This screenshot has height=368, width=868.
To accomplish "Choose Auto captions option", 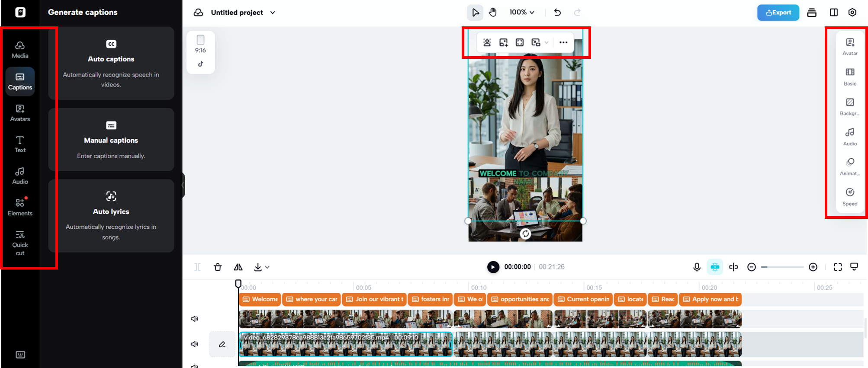I will (x=111, y=63).
